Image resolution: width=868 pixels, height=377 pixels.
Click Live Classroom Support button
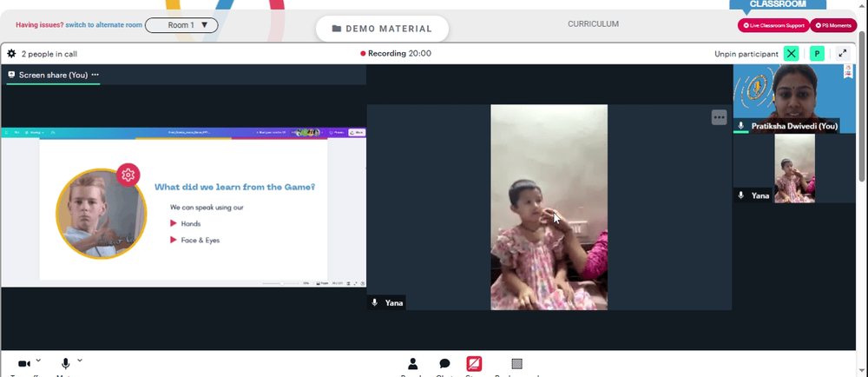click(773, 25)
